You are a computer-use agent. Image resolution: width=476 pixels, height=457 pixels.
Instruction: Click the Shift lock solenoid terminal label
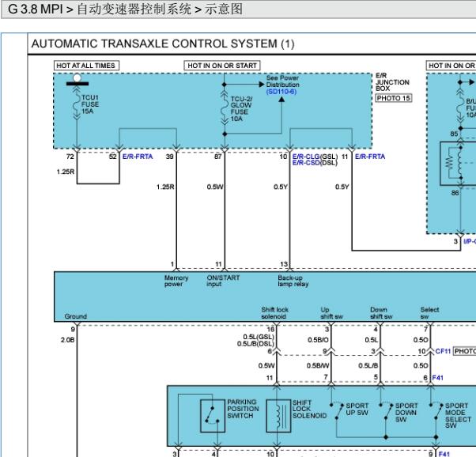(274, 313)
